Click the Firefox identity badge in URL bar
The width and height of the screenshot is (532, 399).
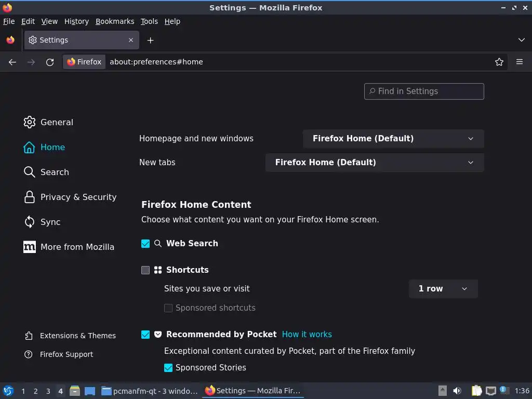click(x=84, y=62)
